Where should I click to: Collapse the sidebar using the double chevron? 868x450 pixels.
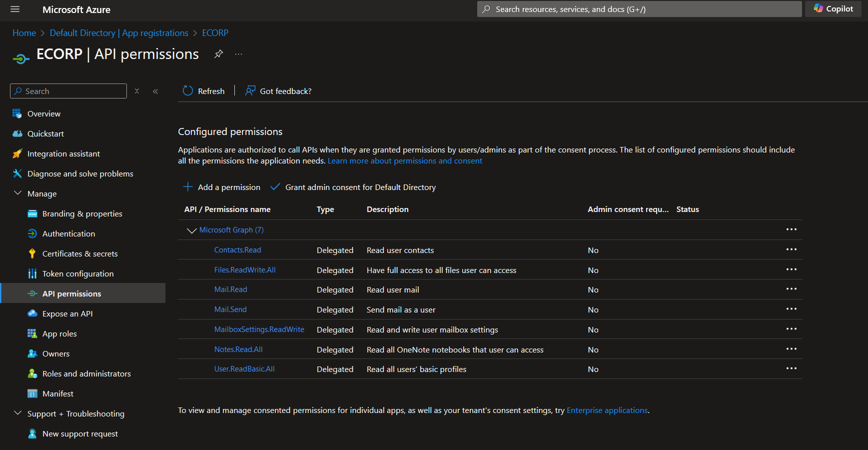pyautogui.click(x=155, y=91)
